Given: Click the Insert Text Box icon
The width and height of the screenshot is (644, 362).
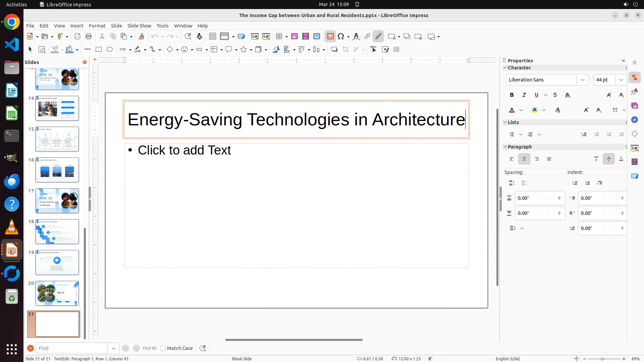Looking at the screenshot, I should pyautogui.click(x=330, y=37).
